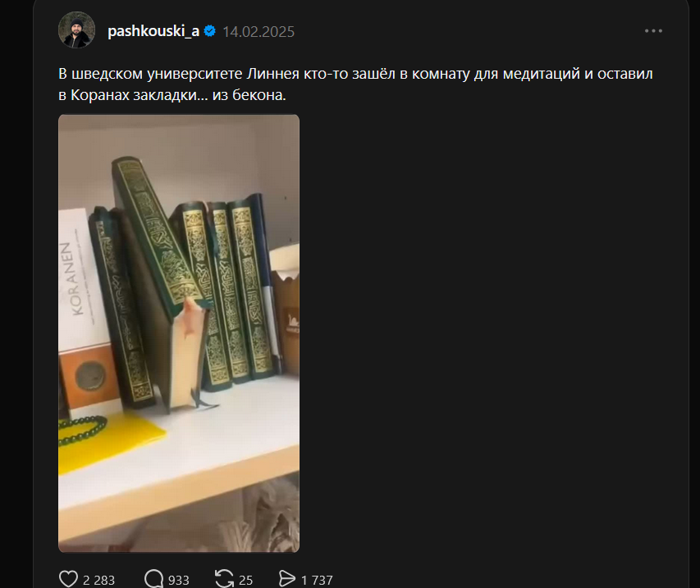The height and width of the screenshot is (588, 700).
Task: Click the heart like icon
Action: (68, 579)
